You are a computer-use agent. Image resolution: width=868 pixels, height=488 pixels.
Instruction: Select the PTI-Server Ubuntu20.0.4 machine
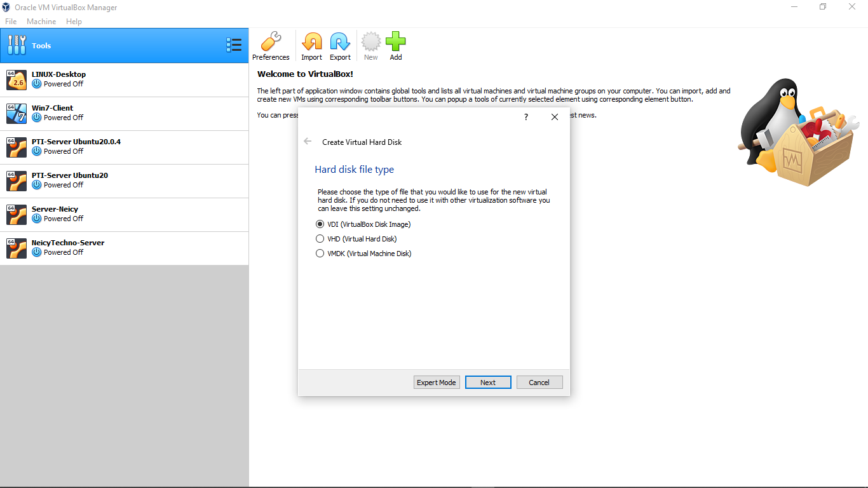(125, 147)
